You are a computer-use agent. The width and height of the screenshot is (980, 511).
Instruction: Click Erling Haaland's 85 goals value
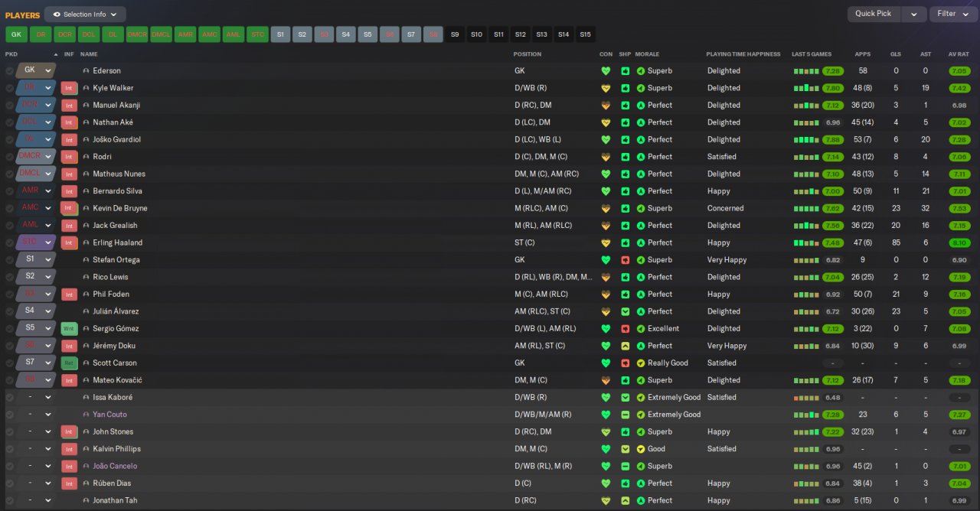(x=895, y=243)
